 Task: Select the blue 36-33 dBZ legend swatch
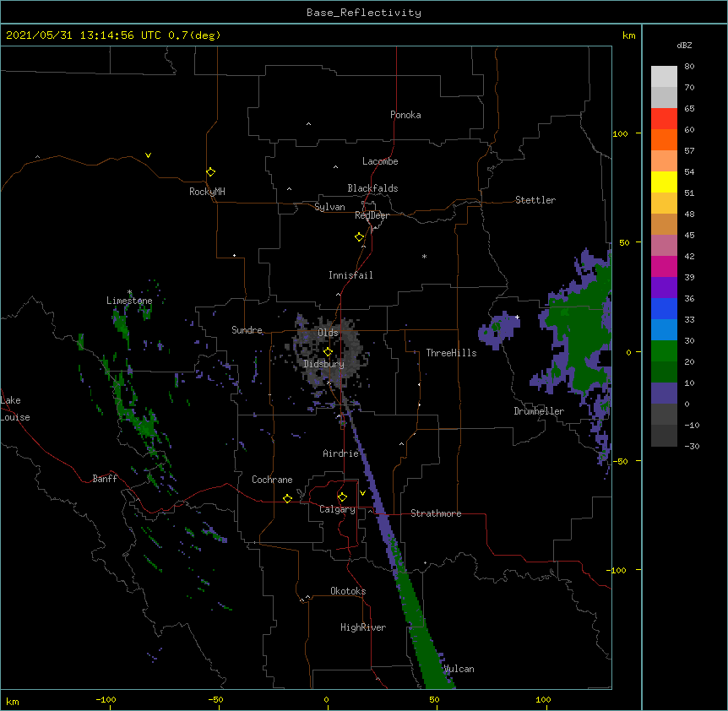point(664,308)
